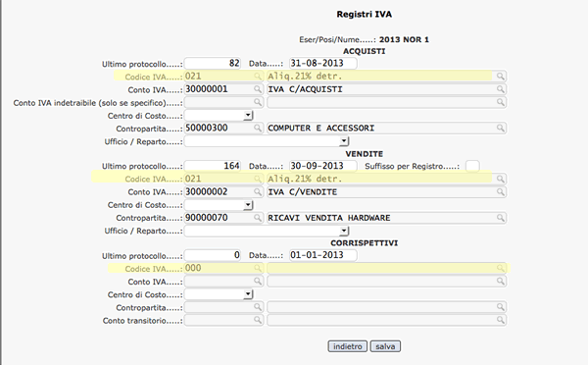This screenshot has height=365, width=588.
Task: Open lookup for Conto IVA 30000001
Action: 258,89
